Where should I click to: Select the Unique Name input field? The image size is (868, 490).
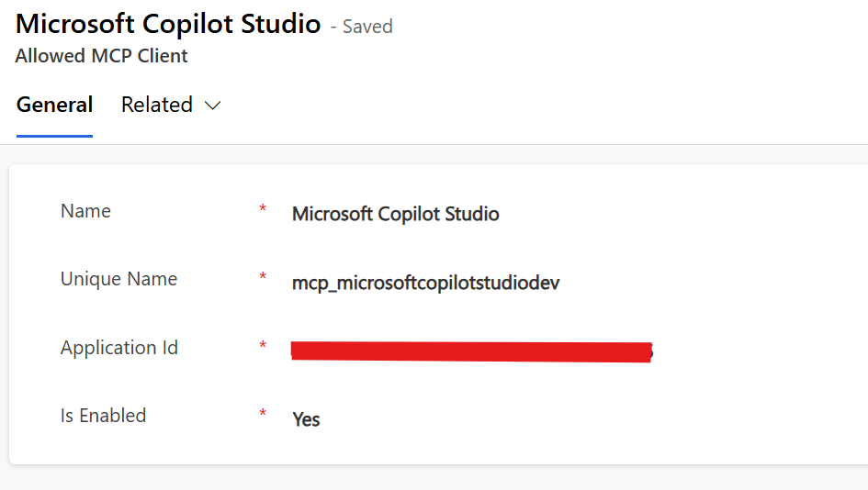click(425, 283)
